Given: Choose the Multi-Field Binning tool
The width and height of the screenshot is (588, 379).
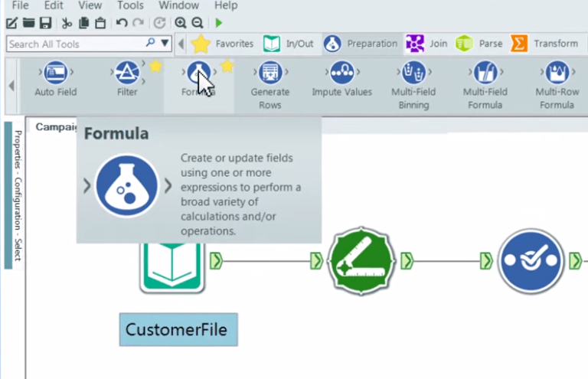Looking at the screenshot, I should click(413, 74).
